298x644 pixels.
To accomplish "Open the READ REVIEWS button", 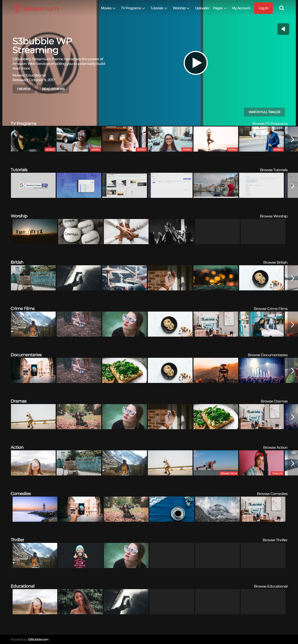I will click(53, 89).
